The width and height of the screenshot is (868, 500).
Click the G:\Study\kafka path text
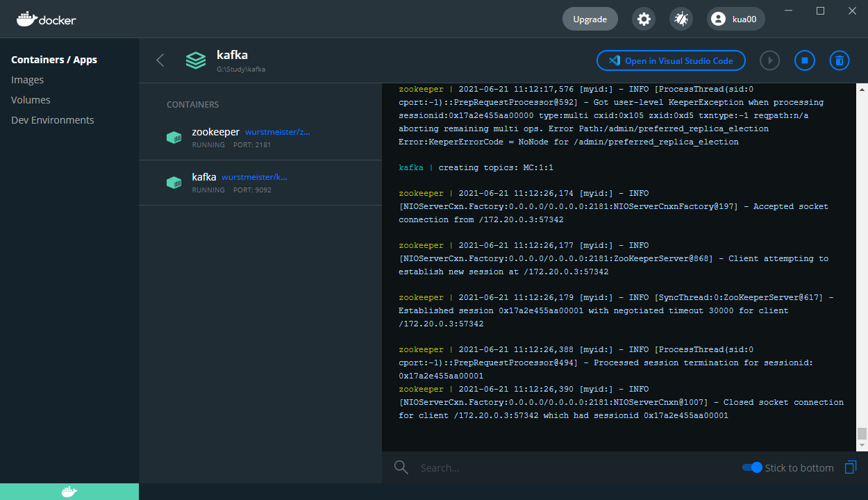241,69
